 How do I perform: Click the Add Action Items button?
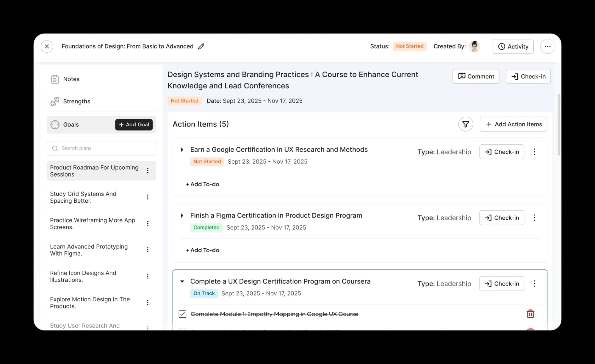[513, 124]
